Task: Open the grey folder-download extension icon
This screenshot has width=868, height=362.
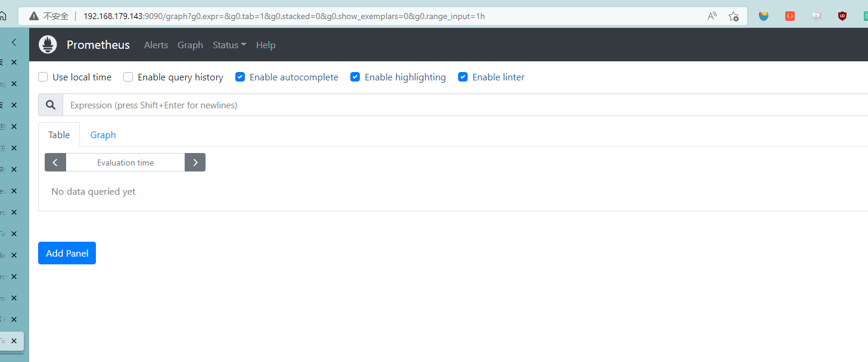Action: tap(816, 16)
